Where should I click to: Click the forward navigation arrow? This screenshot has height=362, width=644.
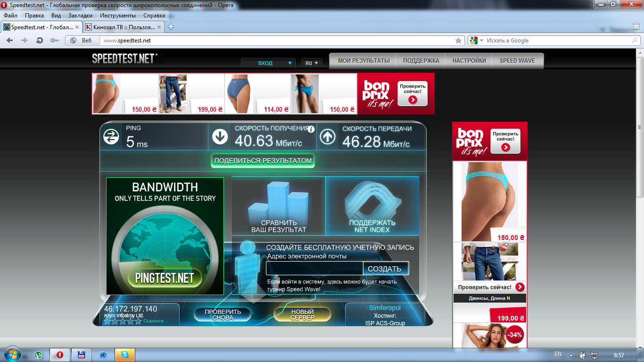[x=25, y=41]
